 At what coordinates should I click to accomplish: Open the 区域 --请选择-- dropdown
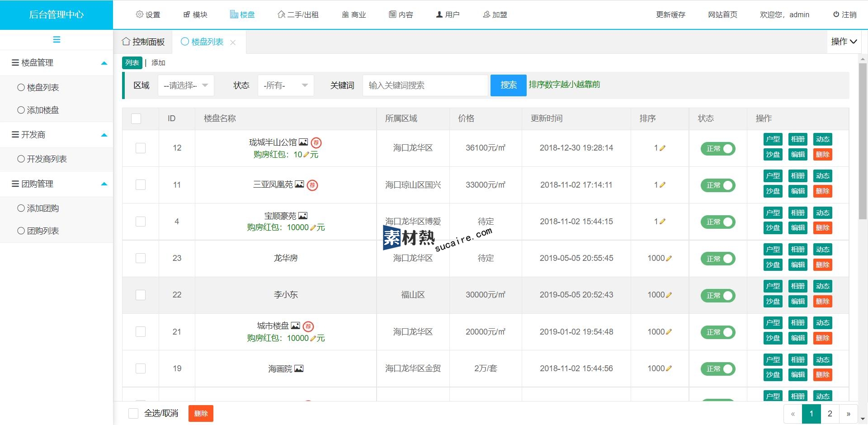click(186, 85)
